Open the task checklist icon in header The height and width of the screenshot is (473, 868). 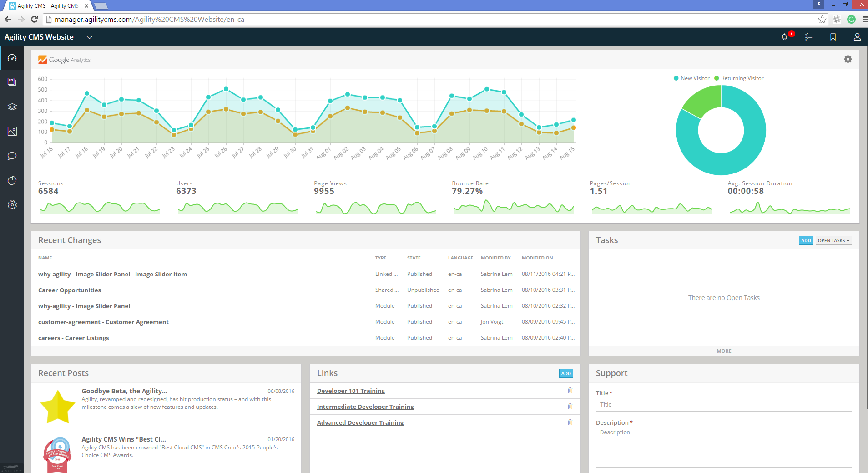(809, 37)
